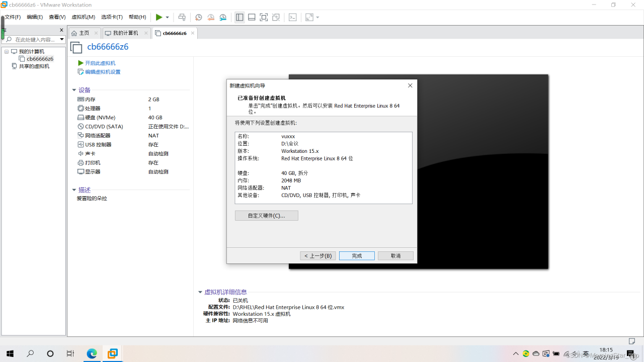Open Task View from the taskbar
Viewport: 644px width, 362px height.
(70, 354)
